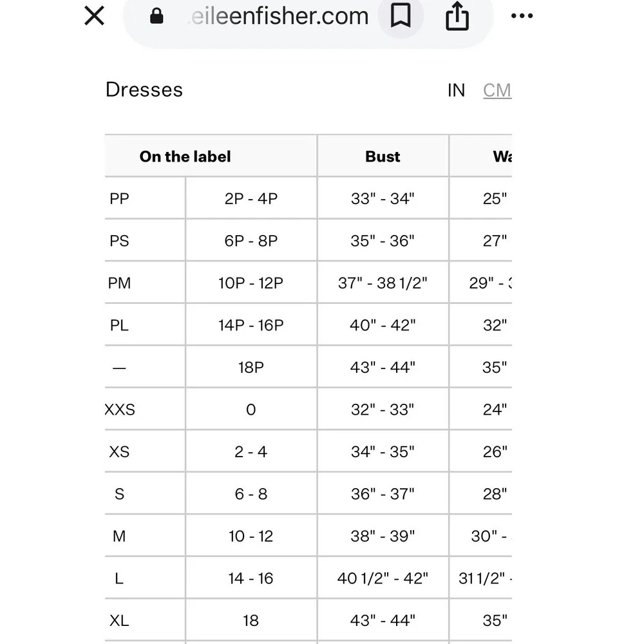Select IN measurement units

[457, 90]
